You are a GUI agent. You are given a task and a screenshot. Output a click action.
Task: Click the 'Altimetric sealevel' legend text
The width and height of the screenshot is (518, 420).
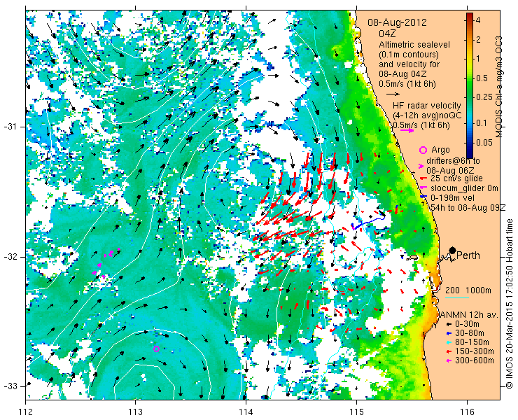414,44
